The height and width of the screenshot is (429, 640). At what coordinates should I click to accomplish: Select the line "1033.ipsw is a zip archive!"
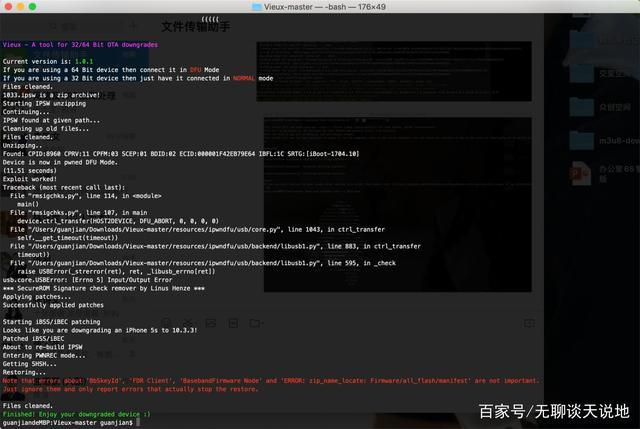pyautogui.click(x=51, y=95)
